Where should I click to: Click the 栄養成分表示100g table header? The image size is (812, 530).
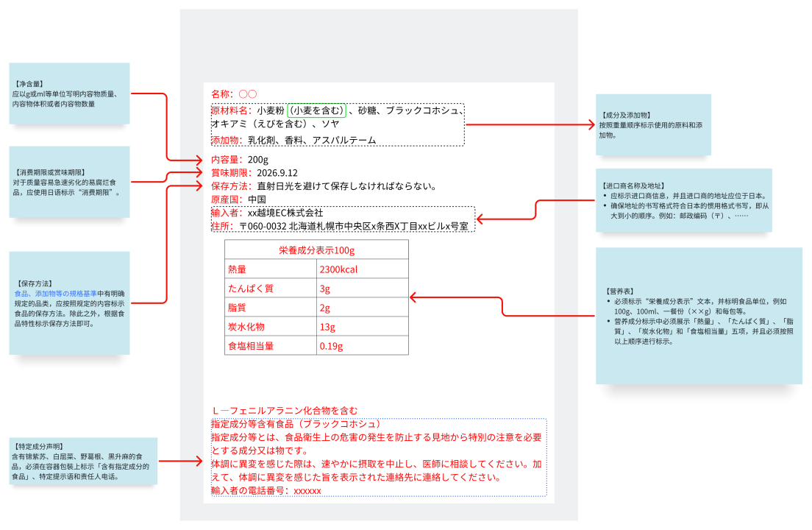point(316,250)
